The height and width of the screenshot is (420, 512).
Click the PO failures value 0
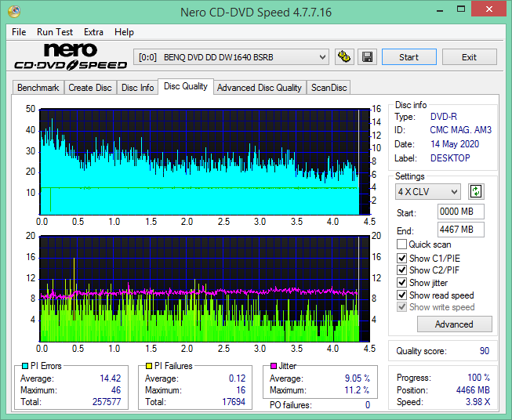click(x=368, y=405)
